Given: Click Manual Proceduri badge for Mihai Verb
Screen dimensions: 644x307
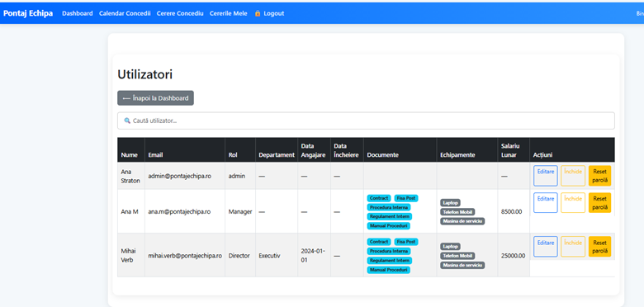Looking at the screenshot, I should click(x=389, y=270).
